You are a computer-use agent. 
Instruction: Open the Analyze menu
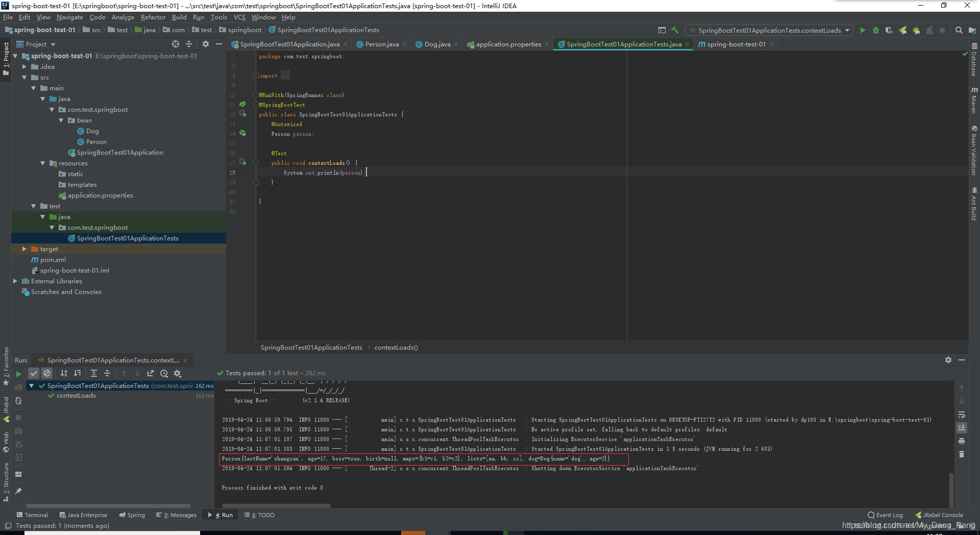[122, 17]
